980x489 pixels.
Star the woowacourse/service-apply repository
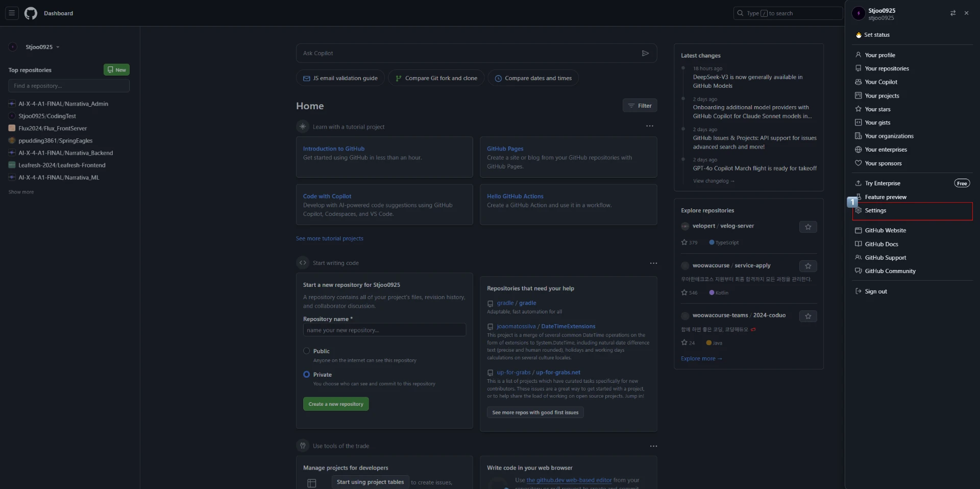pos(808,266)
